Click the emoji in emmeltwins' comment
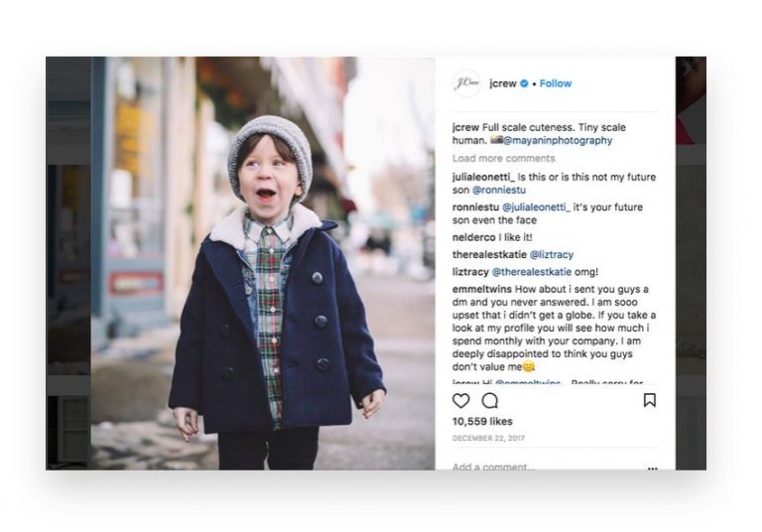 (x=529, y=367)
